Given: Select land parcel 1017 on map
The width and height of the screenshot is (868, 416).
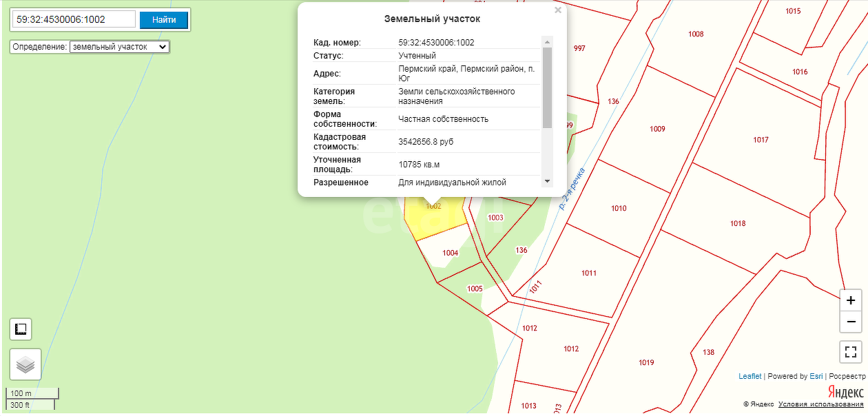Looking at the screenshot, I should pyautogui.click(x=761, y=140).
